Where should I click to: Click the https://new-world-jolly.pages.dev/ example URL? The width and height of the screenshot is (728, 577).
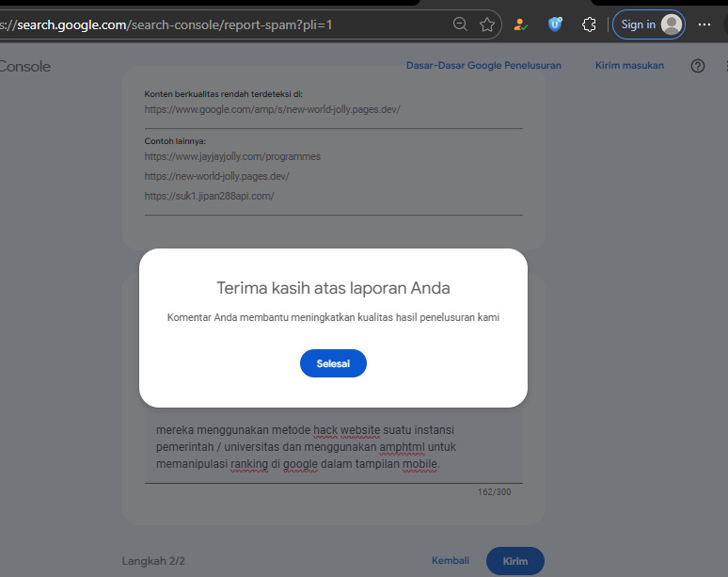coord(217,177)
